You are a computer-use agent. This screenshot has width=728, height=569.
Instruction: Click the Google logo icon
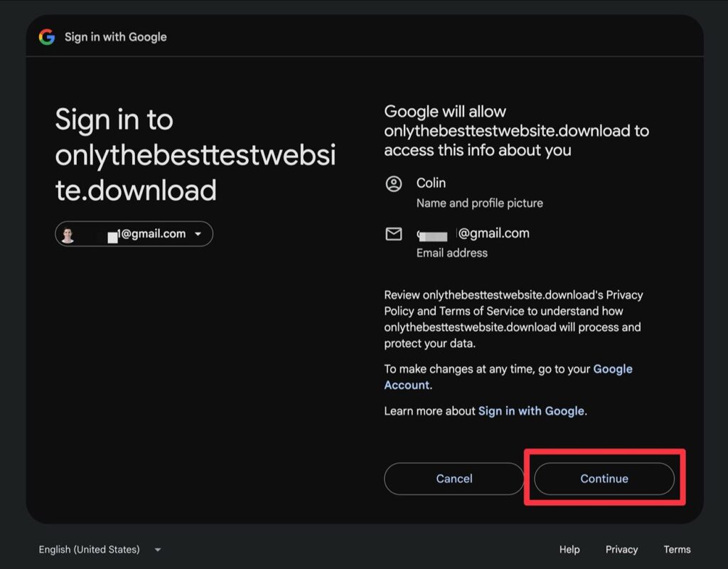46,37
